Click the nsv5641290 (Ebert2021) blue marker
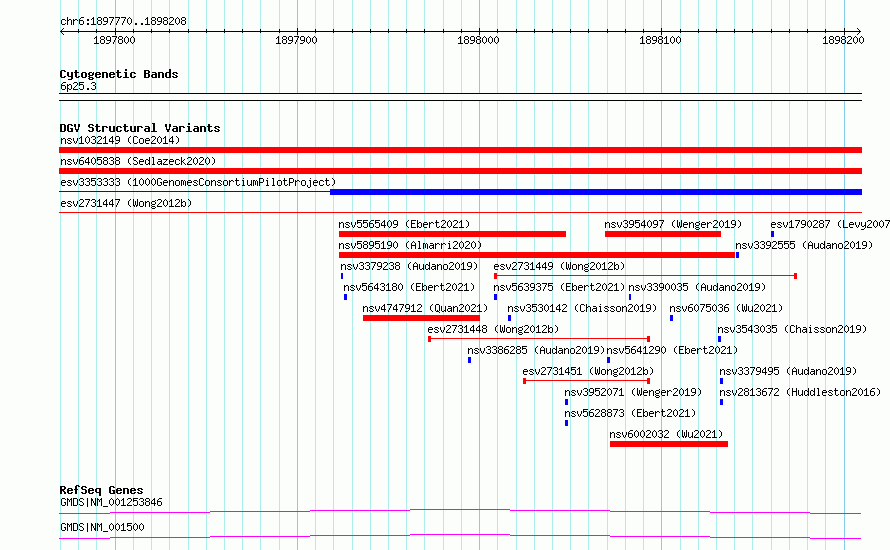This screenshot has width=890, height=550. (608, 360)
